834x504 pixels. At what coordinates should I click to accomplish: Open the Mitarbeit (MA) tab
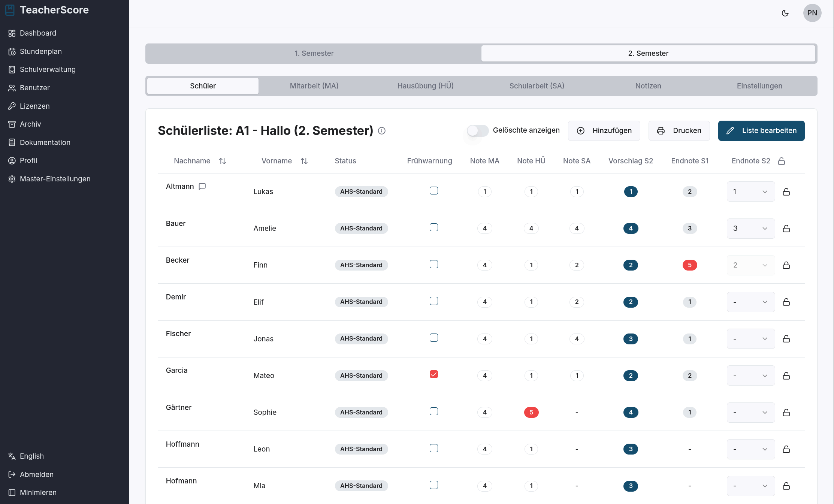314,86
